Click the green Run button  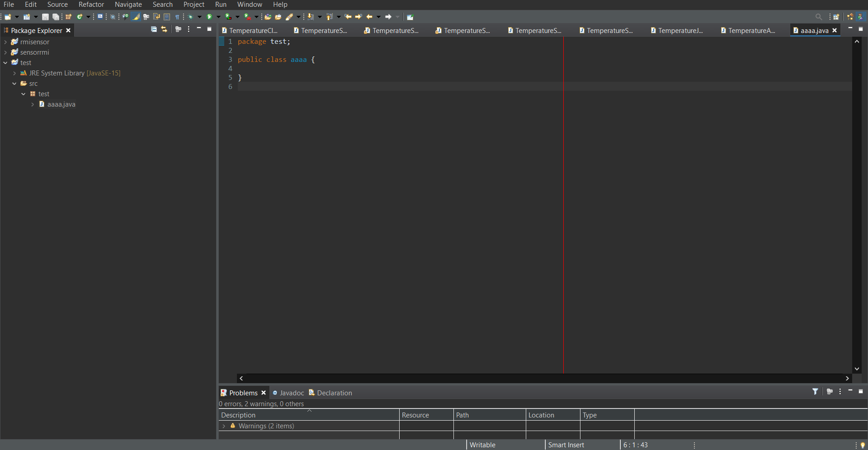(209, 17)
